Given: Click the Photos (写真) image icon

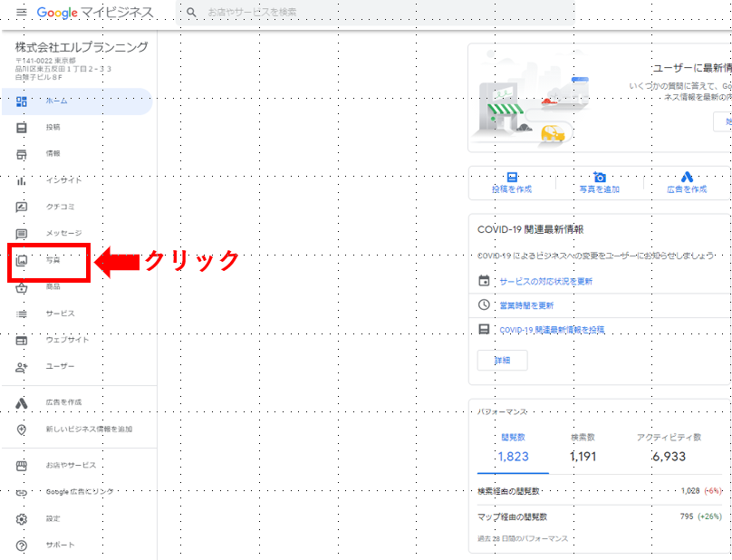Looking at the screenshot, I should click(x=22, y=261).
